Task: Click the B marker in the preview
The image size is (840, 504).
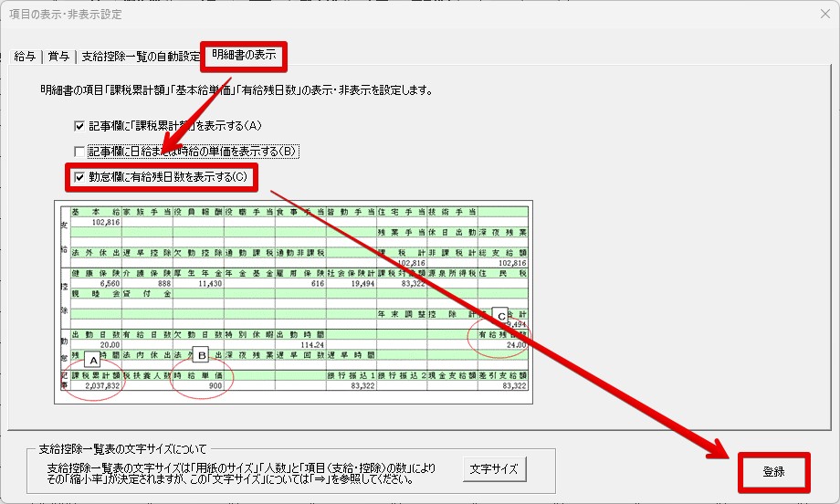Action: tap(202, 357)
